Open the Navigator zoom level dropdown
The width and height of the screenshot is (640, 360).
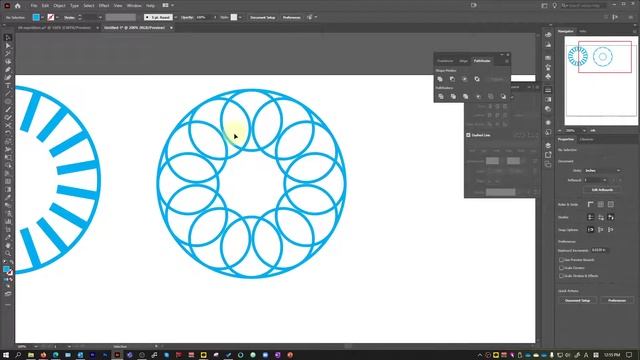(584, 131)
